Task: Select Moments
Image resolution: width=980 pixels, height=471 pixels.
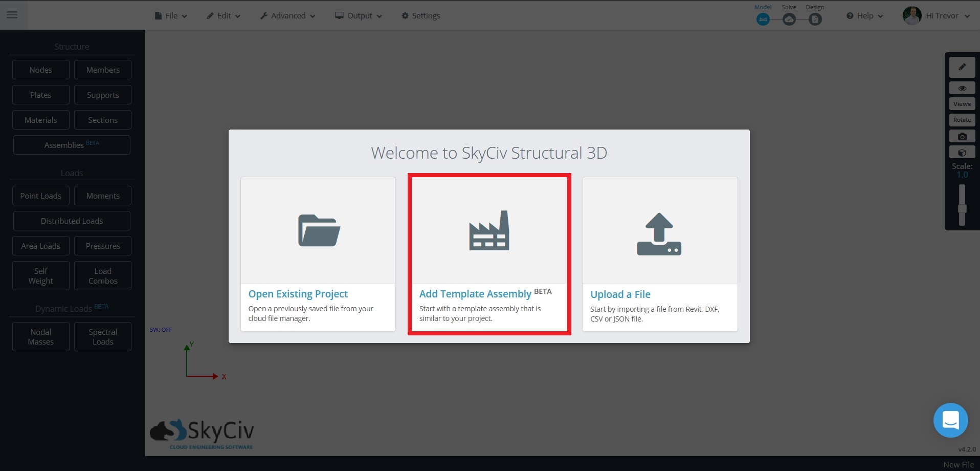Action: coord(103,196)
